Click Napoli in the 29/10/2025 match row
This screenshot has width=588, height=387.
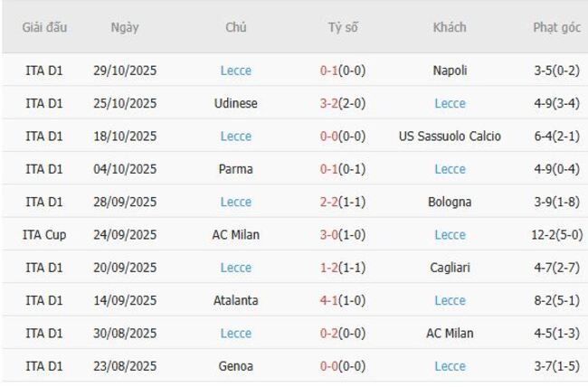click(450, 71)
